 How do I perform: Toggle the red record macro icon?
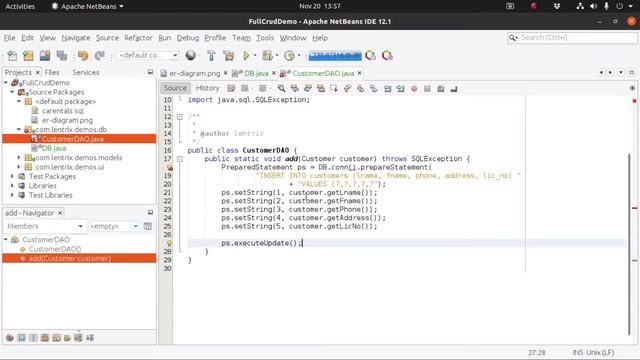click(x=414, y=88)
